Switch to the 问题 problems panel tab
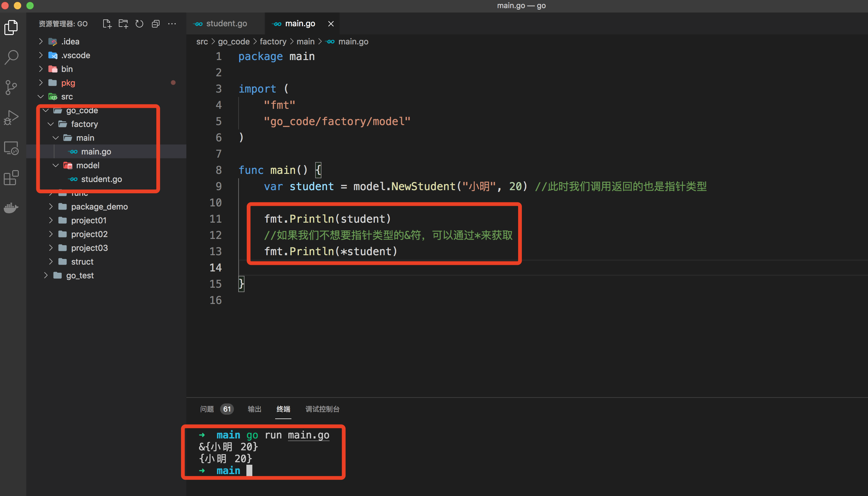Viewport: 868px width, 496px height. pos(207,409)
